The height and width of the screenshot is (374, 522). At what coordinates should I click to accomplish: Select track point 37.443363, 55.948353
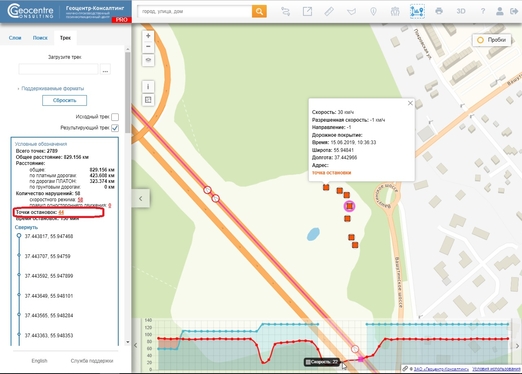(x=49, y=335)
